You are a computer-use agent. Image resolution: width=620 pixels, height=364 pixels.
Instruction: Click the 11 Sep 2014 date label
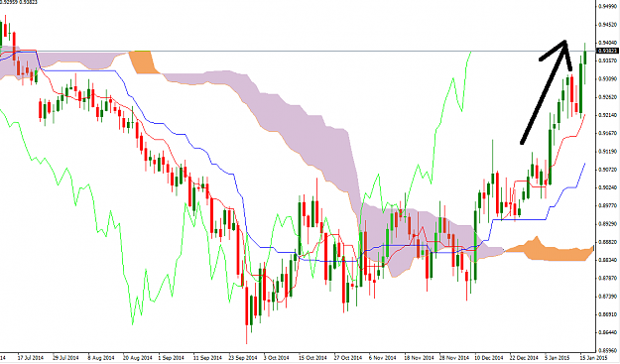coord(207,358)
